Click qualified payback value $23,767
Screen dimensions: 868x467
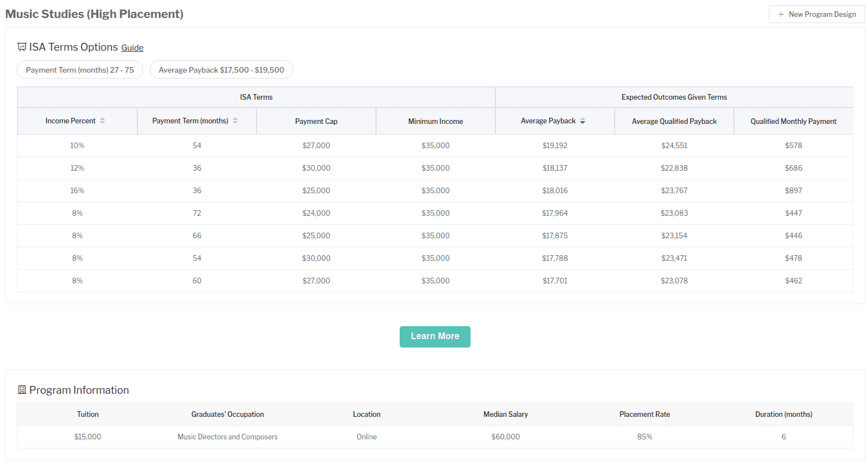[674, 190]
